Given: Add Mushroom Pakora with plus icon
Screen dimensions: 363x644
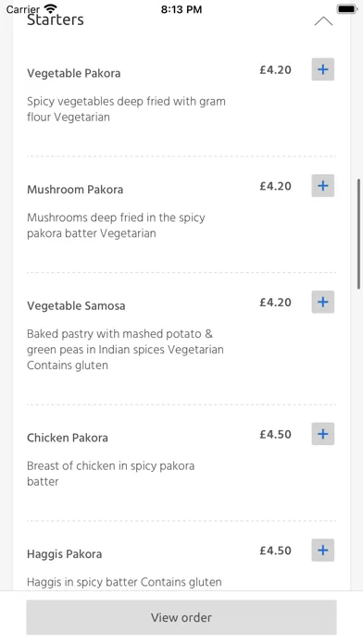Looking at the screenshot, I should click(322, 186).
